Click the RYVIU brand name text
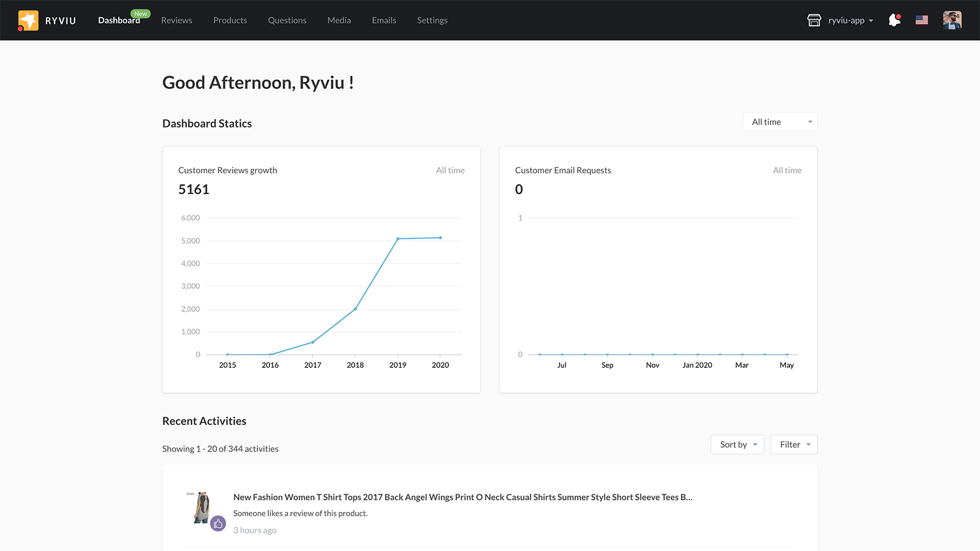The image size is (980, 551). click(x=61, y=21)
